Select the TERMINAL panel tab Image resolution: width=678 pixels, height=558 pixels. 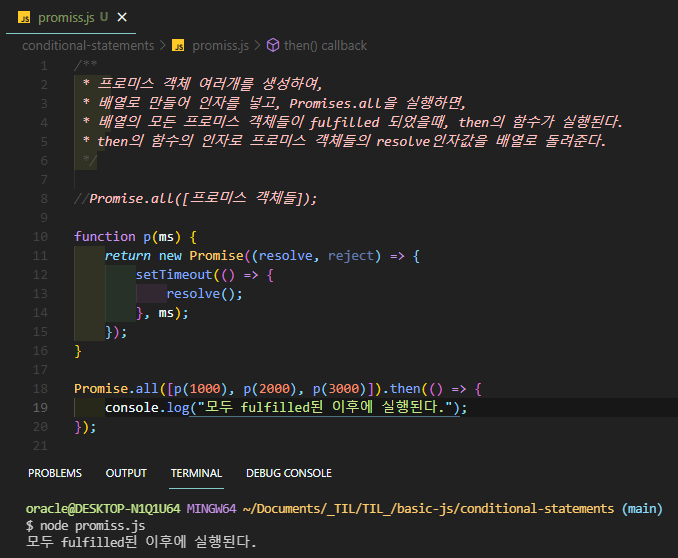coord(196,473)
